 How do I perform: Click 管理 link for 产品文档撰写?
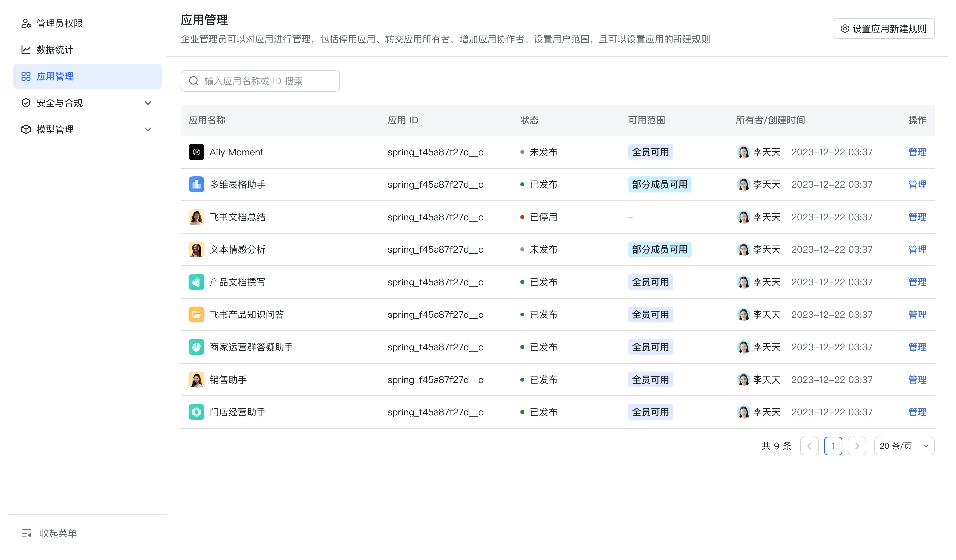[930, 286]
